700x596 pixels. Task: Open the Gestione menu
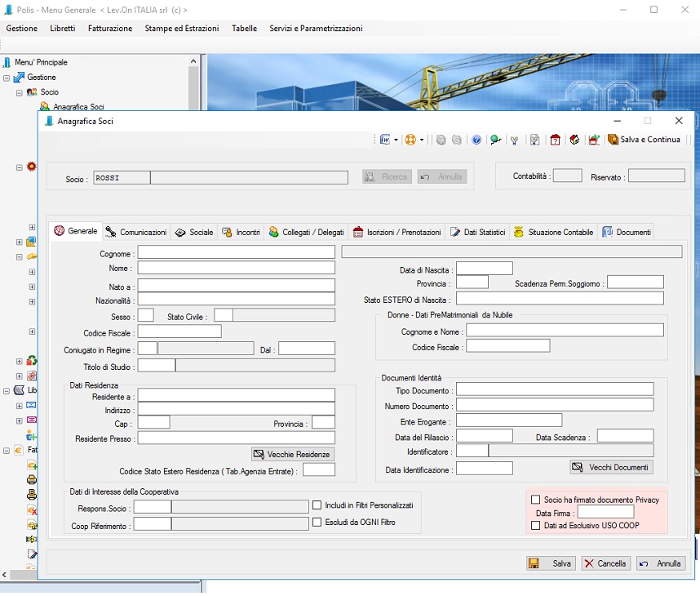tap(22, 28)
